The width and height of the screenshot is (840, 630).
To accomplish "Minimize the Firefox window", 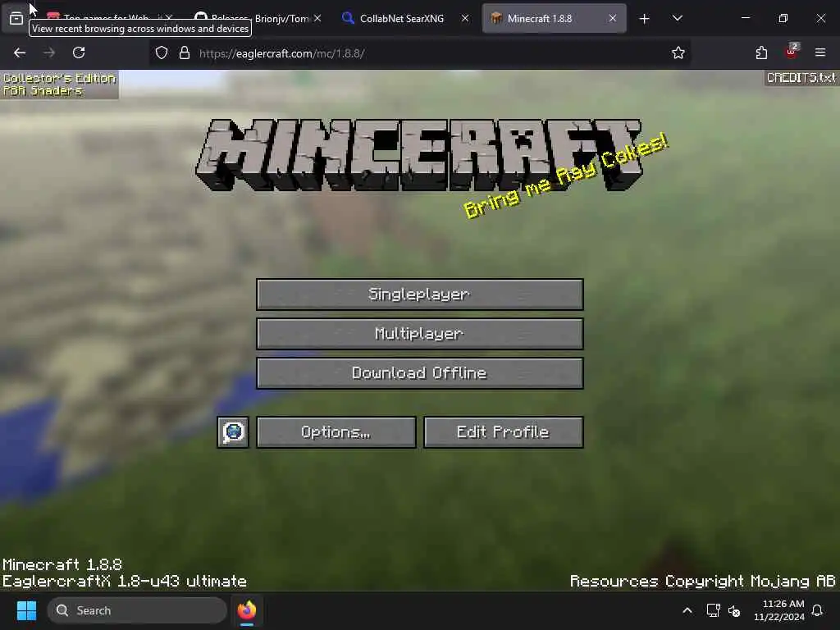I will coord(745,18).
